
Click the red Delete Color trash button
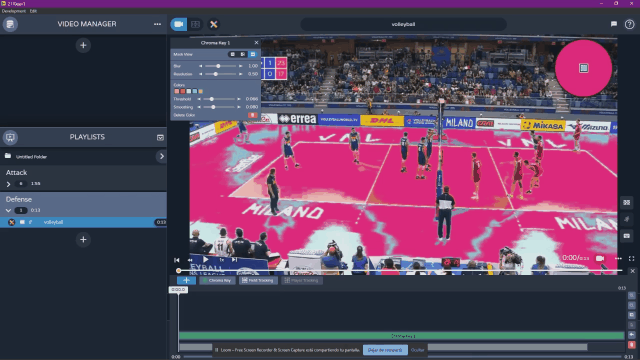[253, 115]
